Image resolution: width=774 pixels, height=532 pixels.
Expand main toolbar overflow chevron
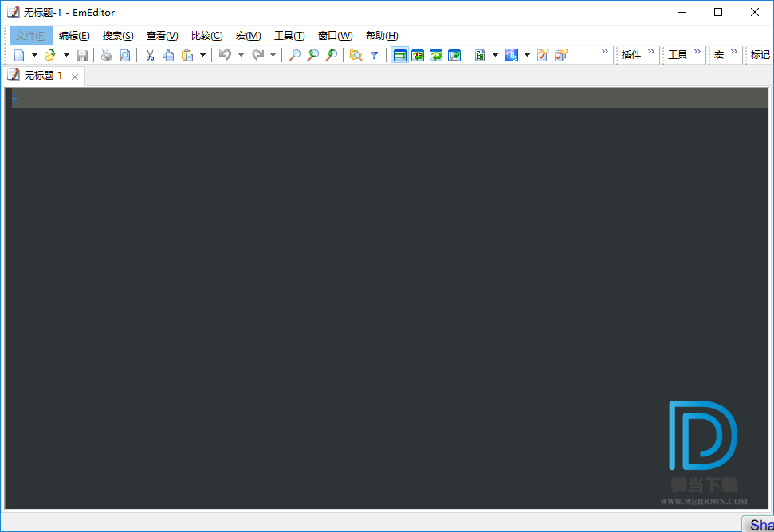point(605,51)
